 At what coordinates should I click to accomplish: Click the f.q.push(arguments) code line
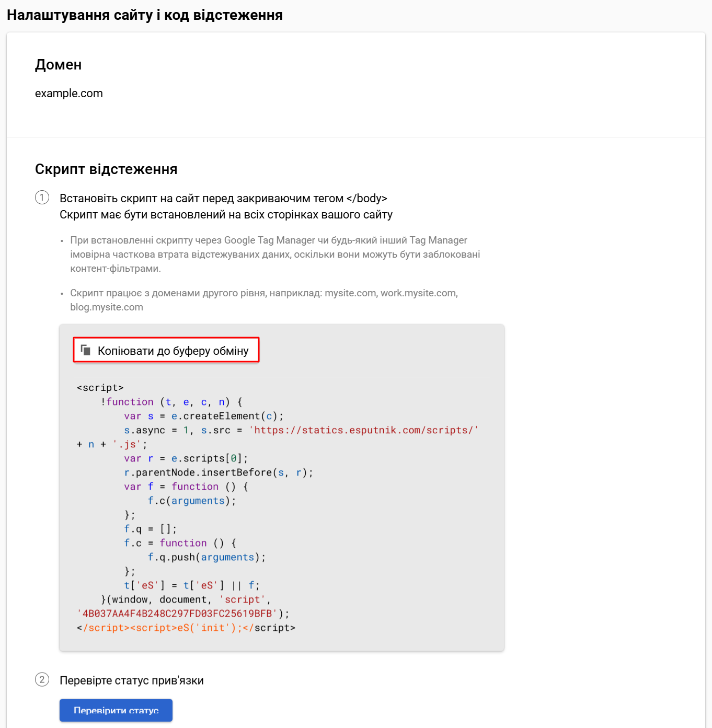pos(207,557)
